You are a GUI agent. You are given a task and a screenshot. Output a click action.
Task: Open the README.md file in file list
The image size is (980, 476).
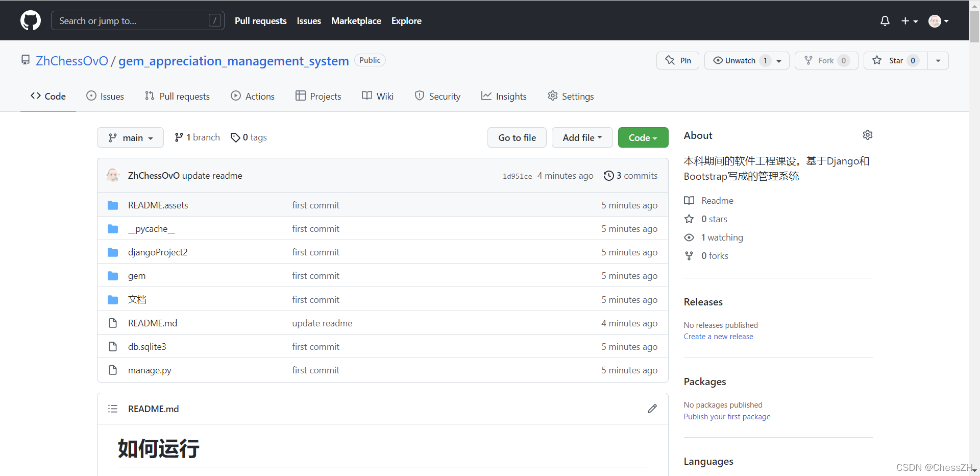tap(153, 323)
